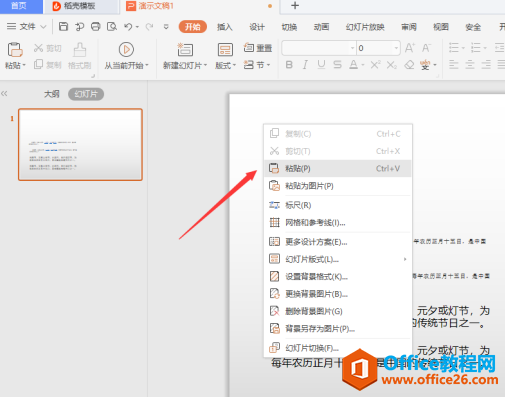Open Slide Layout (幻灯片版式) submenu

coord(338,259)
